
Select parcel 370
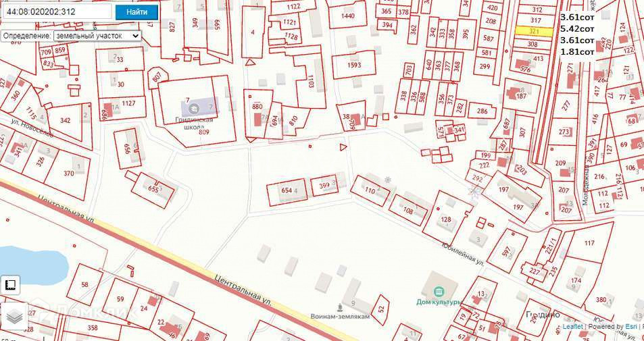[x=69, y=173]
